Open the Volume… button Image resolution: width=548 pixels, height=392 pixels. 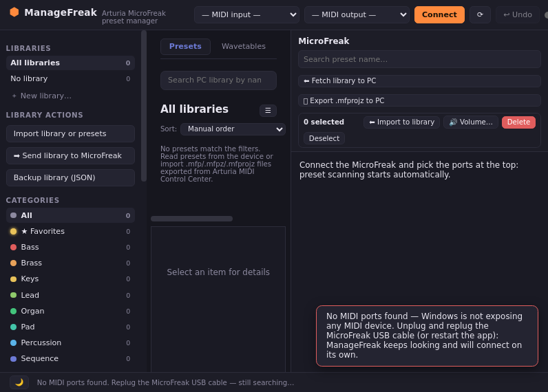click(x=471, y=122)
